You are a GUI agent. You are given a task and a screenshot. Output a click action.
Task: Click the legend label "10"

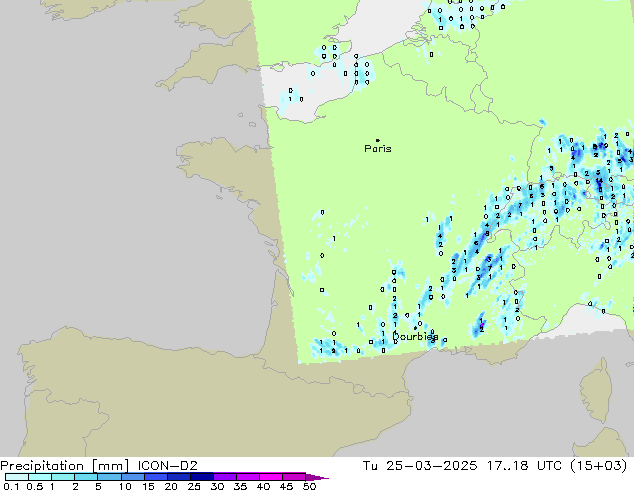point(125,486)
